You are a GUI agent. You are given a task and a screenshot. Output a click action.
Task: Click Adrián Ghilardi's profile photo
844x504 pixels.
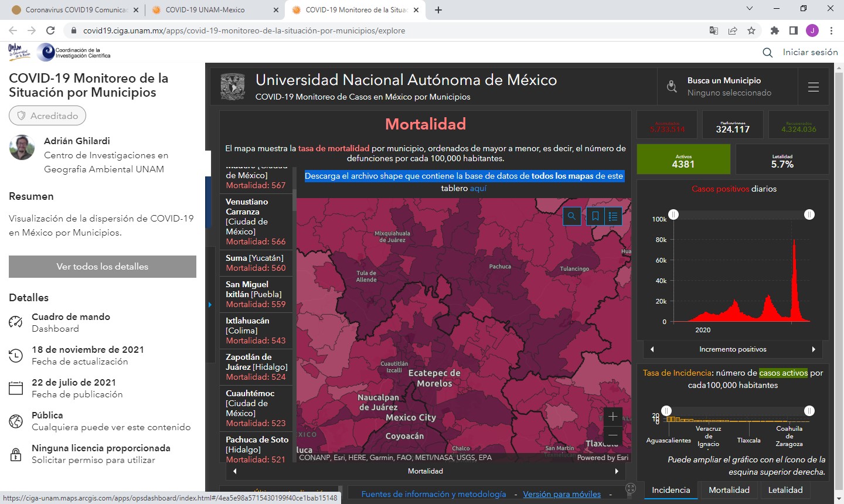tap(22, 147)
